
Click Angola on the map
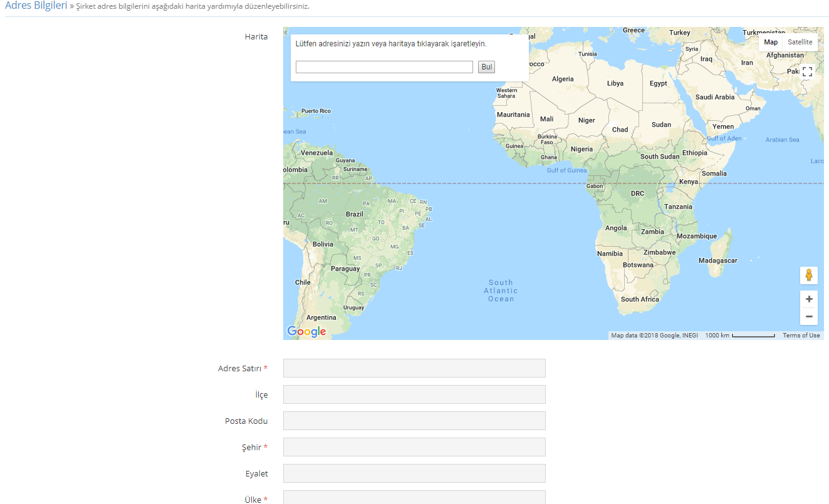[x=616, y=228]
